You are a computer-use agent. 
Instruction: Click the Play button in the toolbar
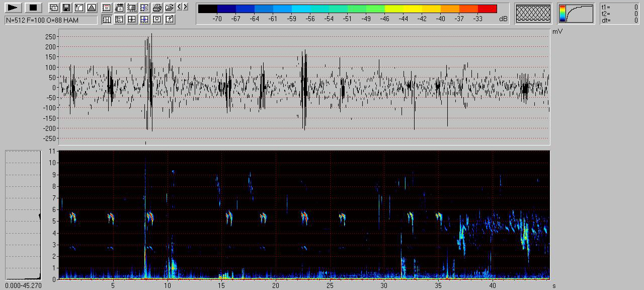tap(14, 8)
